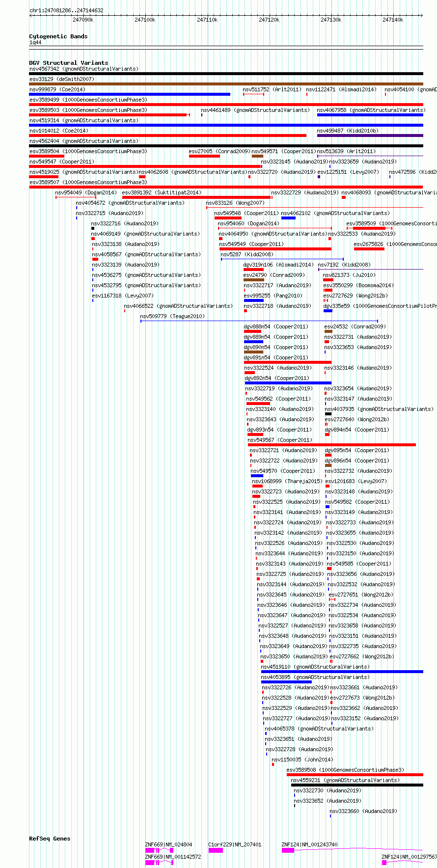
Task: Open variant nsv5287 (Kidd2008) label
Action: tap(247, 254)
